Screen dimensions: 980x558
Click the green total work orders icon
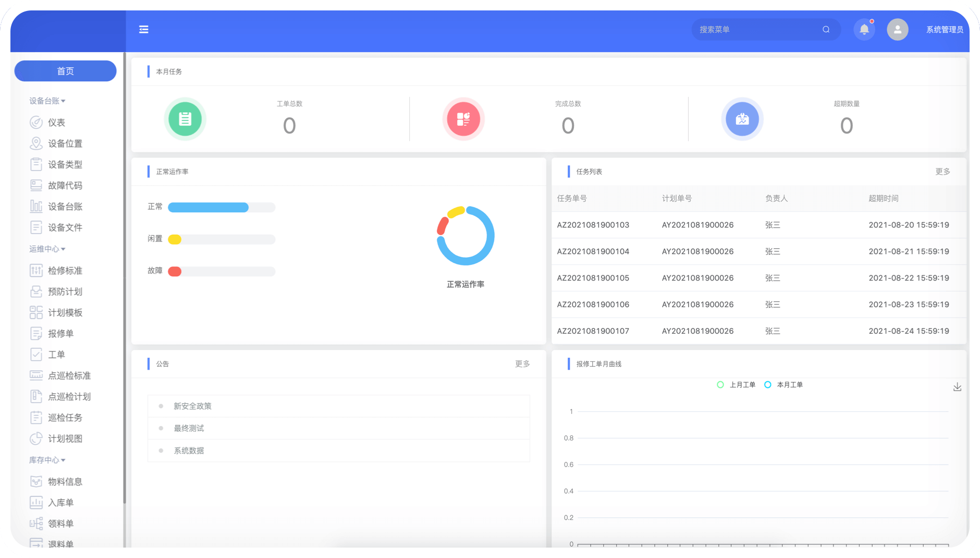(x=185, y=119)
